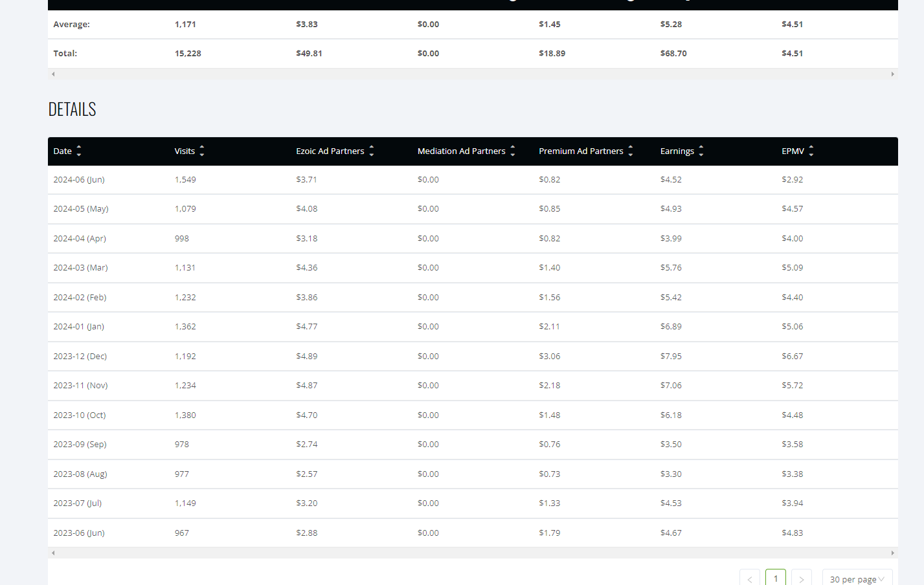Click right arrow of summary table scrollbar
The width and height of the screenshot is (924, 585).
(x=893, y=74)
